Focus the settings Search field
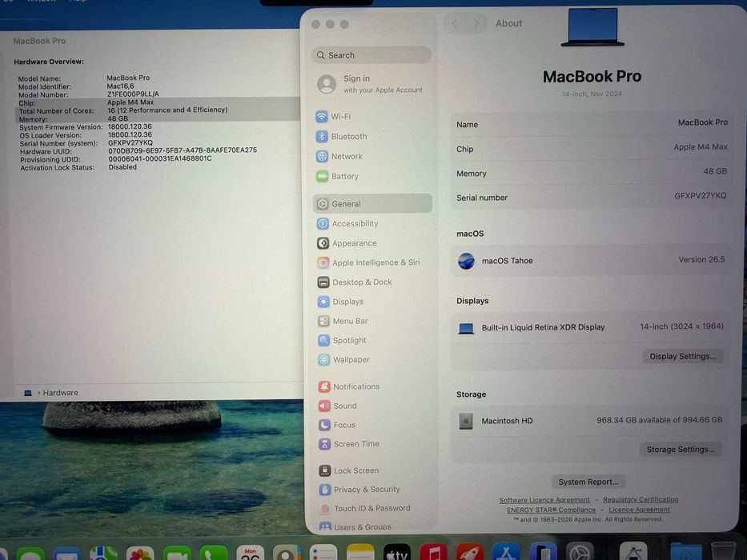 pos(372,55)
